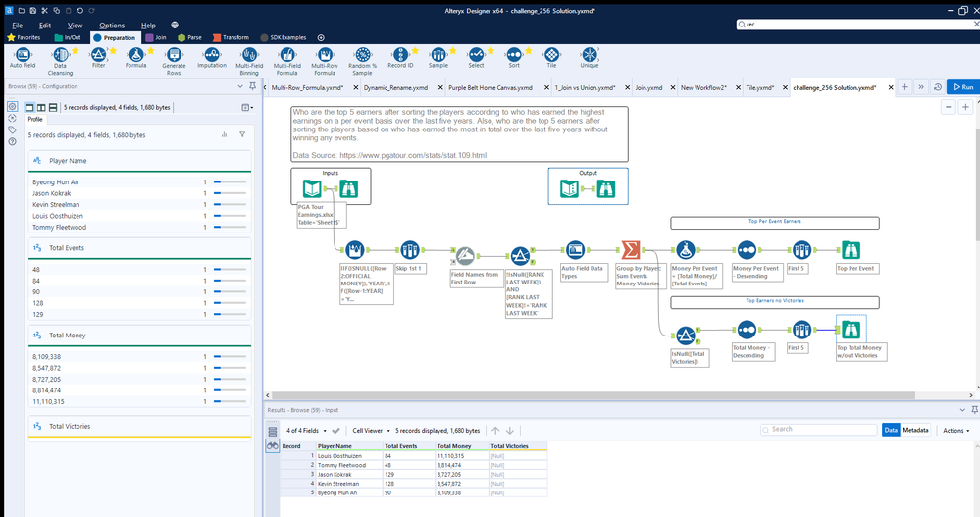Switch results to Data view
The width and height of the screenshot is (980, 517).
891,430
